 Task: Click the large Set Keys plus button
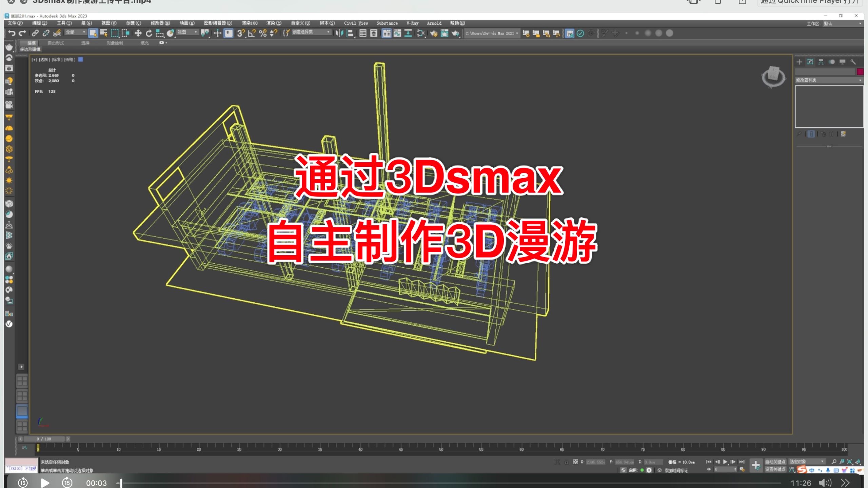tap(756, 465)
